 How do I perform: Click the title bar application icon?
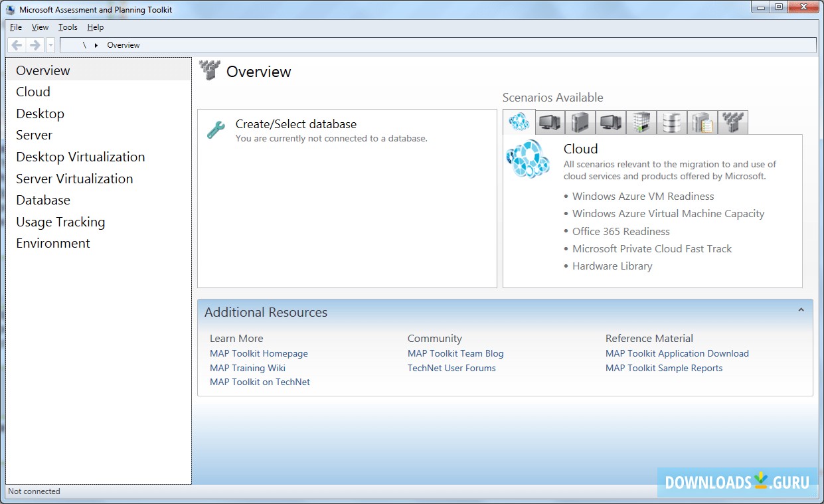11,10
